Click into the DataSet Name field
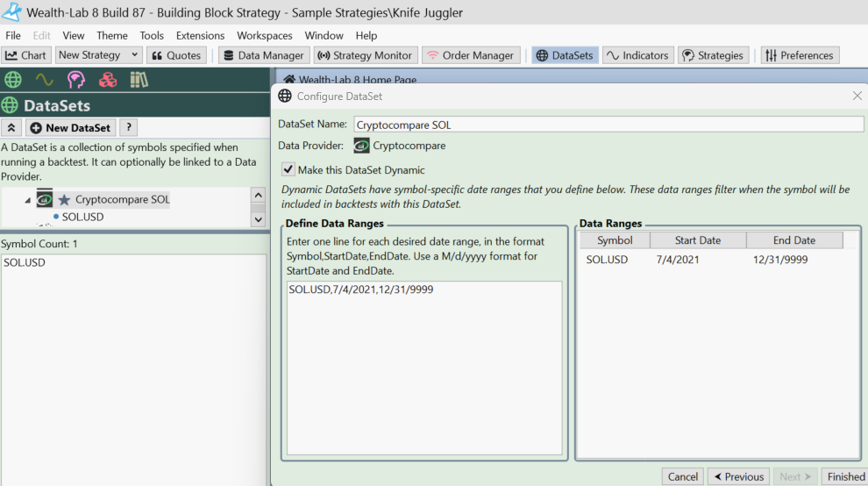 [608, 125]
